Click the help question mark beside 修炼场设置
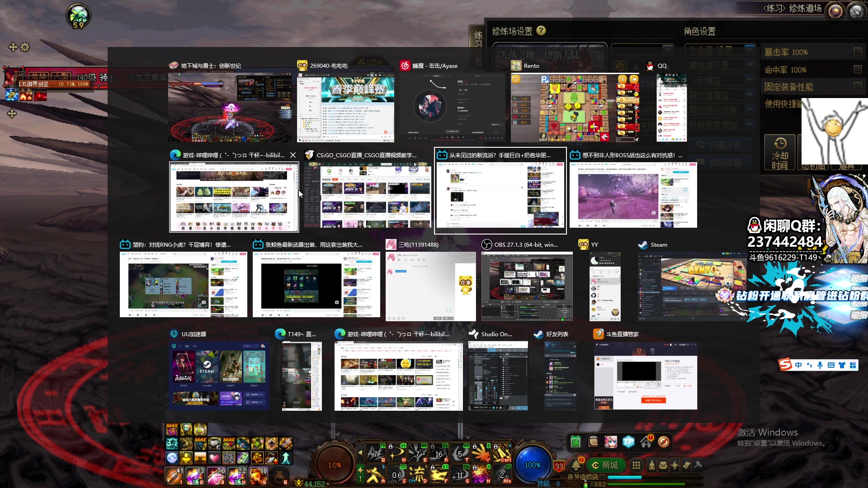 point(541,30)
